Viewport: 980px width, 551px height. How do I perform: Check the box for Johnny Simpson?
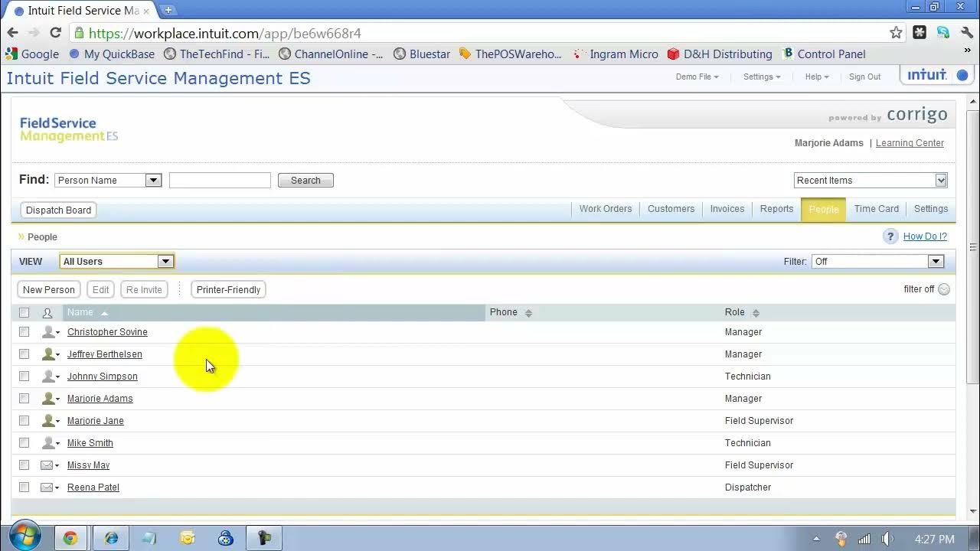tap(24, 377)
